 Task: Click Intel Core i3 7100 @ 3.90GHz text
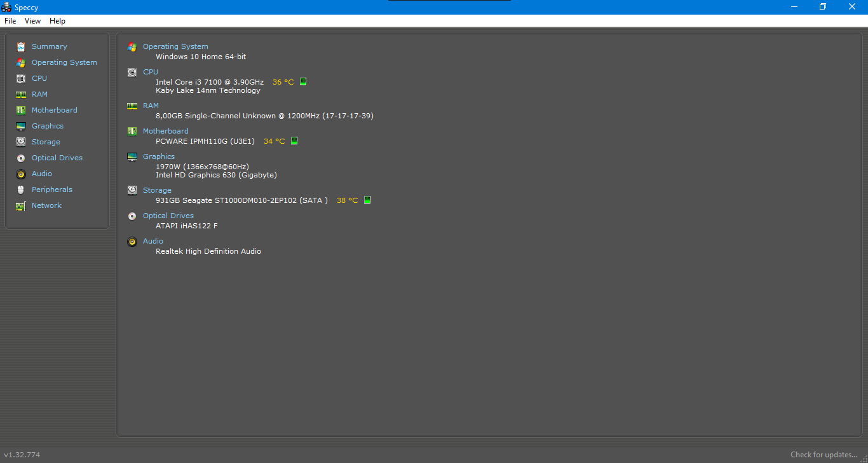[x=210, y=82]
